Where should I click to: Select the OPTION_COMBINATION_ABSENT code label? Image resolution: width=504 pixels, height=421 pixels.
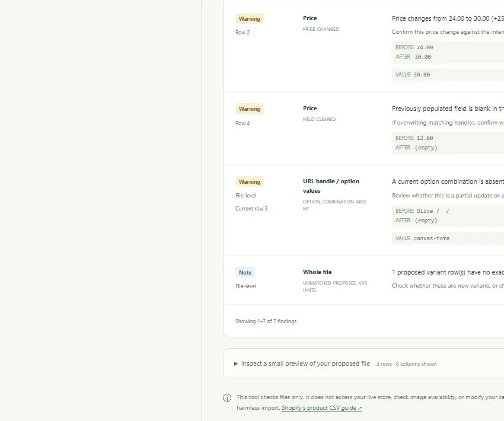[x=334, y=205]
